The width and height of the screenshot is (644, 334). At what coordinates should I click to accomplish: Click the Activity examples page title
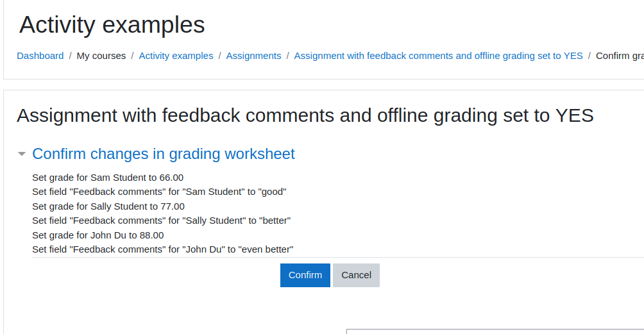(x=112, y=24)
